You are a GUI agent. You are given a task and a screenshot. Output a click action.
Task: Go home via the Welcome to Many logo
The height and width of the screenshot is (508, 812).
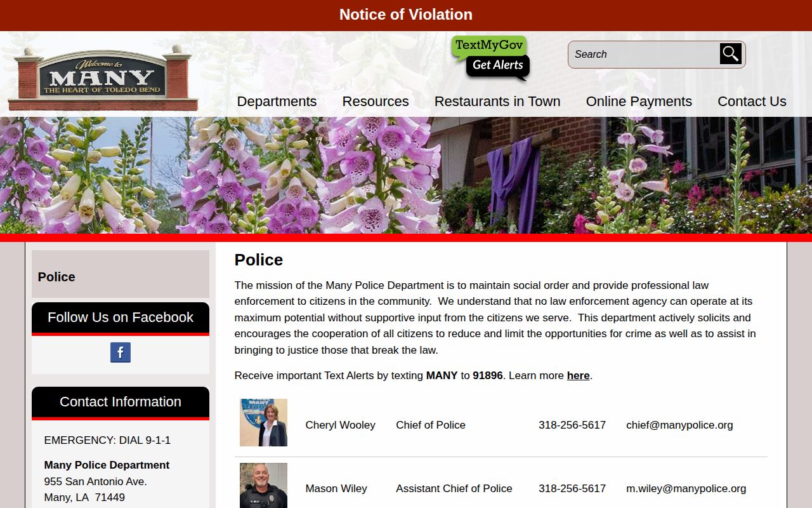tap(103, 79)
